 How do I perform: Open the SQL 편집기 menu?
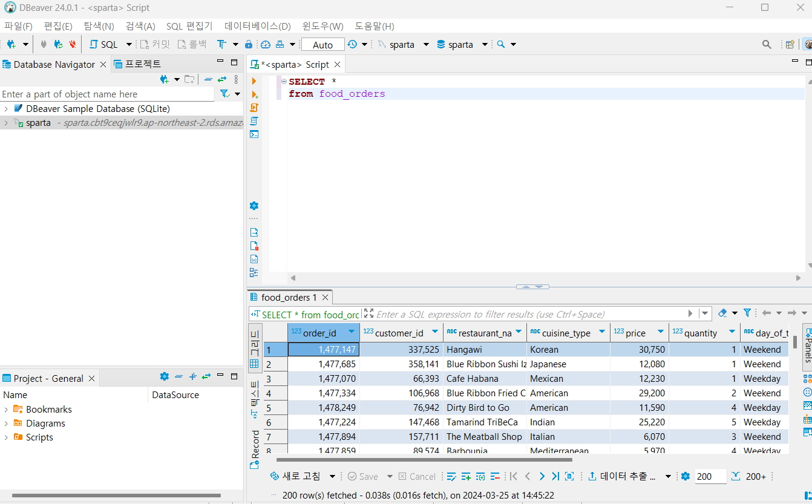click(189, 26)
